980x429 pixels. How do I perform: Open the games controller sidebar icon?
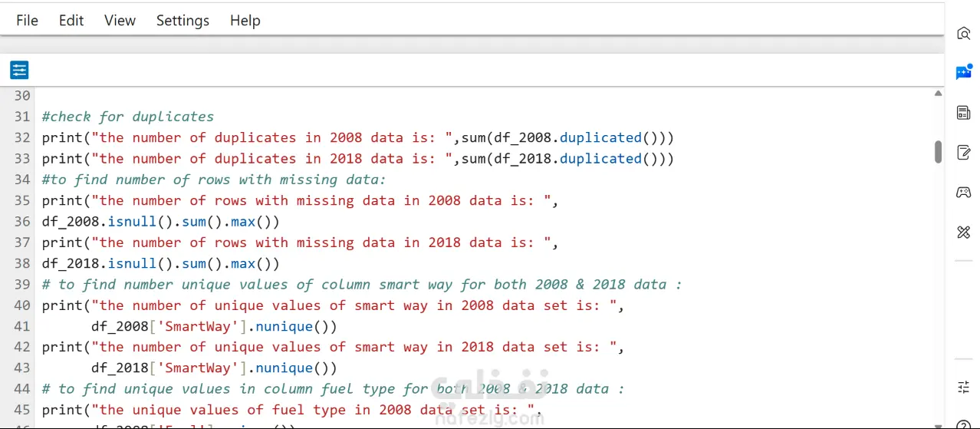click(x=964, y=192)
